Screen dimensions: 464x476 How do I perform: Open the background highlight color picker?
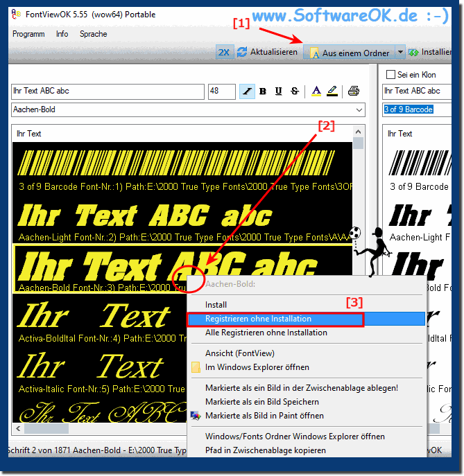coord(332,91)
